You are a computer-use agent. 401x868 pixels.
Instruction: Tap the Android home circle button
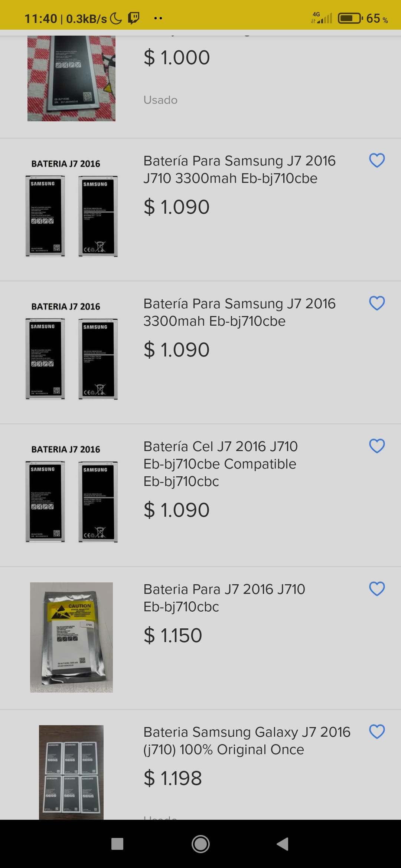[x=200, y=844]
